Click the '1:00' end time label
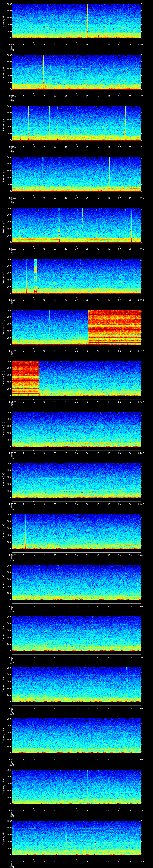The image size is (153, 868). click(141, 861)
